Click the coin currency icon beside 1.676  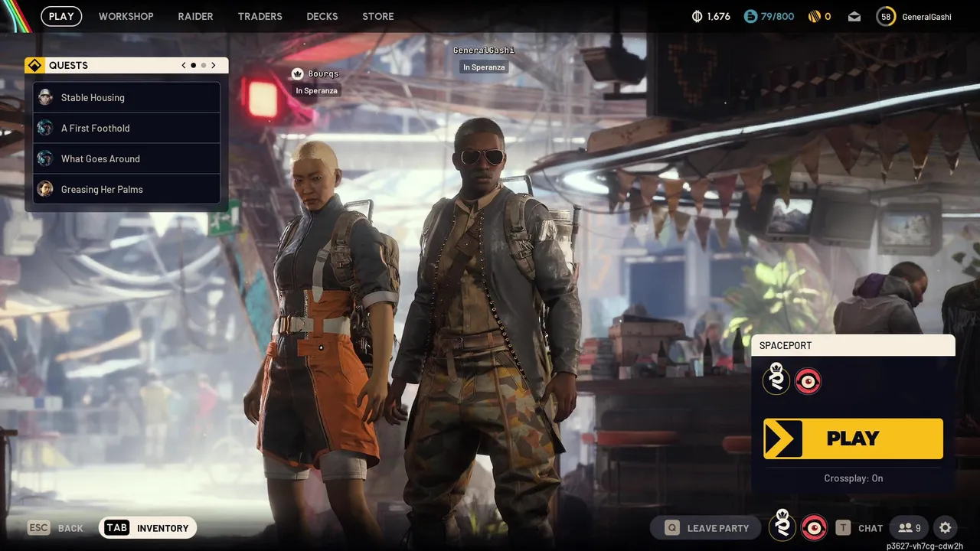tap(697, 16)
